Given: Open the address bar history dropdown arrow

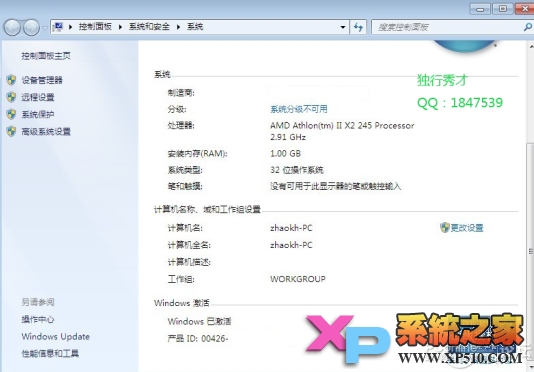Looking at the screenshot, I should click(343, 27).
